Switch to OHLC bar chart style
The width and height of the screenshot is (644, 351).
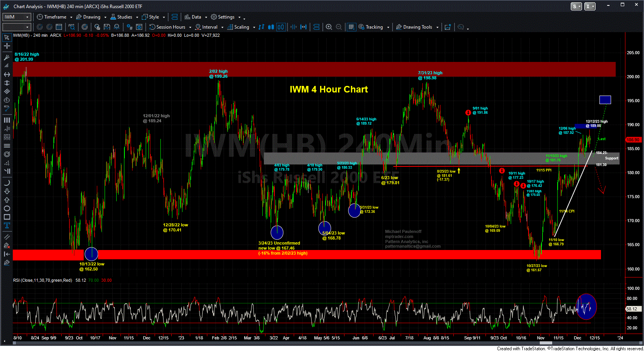coord(262,27)
